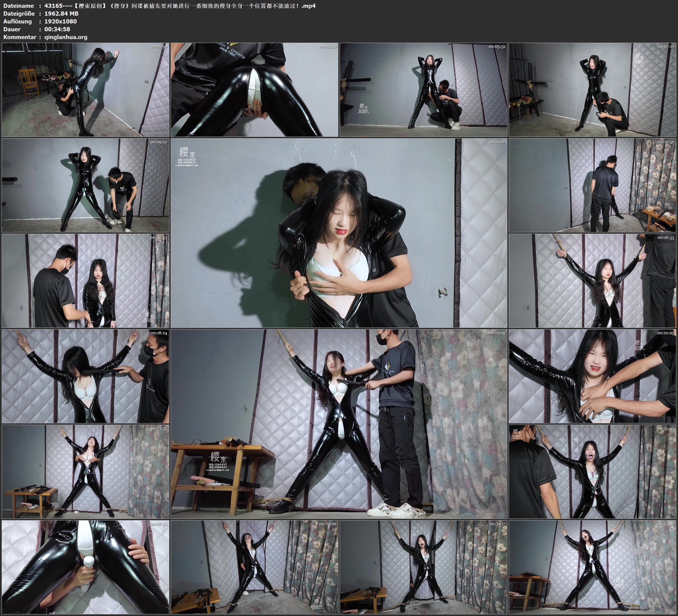The image size is (678, 616).
Task: Select the frame at timestamp 00:03:40
Action: pyautogui.click(x=254, y=90)
